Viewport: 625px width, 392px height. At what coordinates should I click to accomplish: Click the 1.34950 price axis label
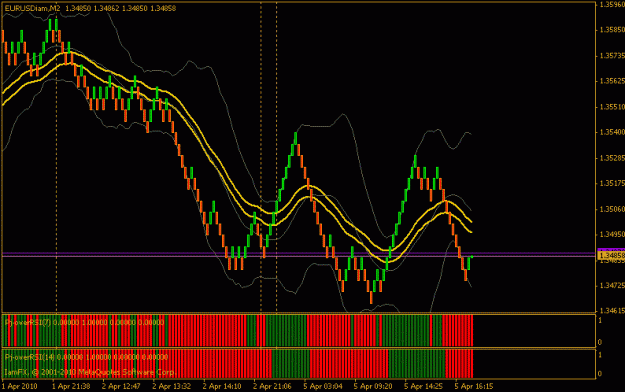click(x=612, y=234)
